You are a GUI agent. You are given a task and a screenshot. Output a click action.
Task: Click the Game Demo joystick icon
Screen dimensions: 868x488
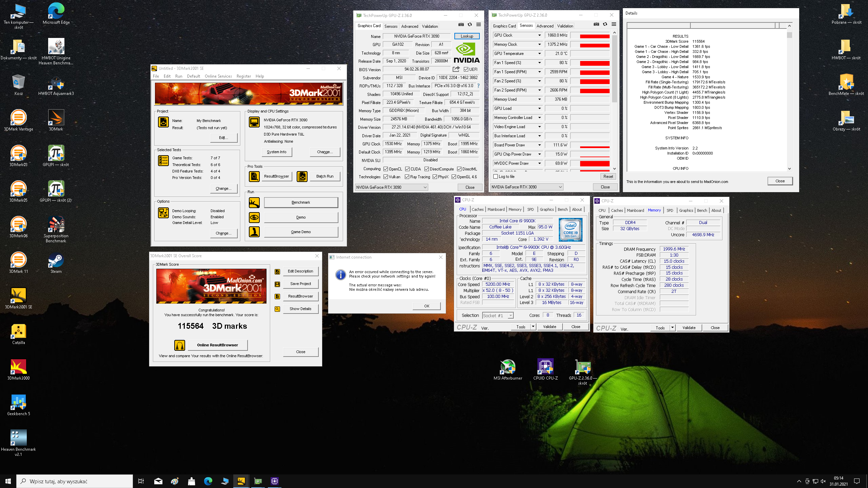[254, 232]
